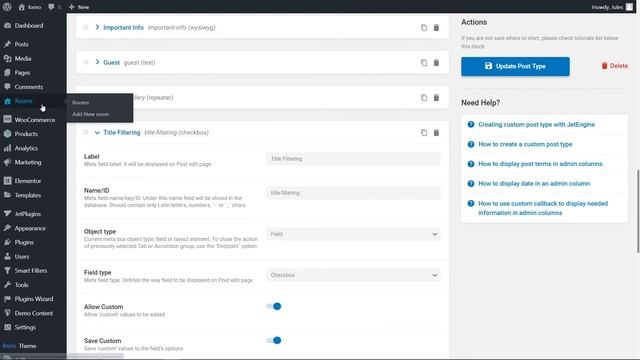Open Creating custom post type with JetEngine
The image size is (640, 360).
coord(536,124)
